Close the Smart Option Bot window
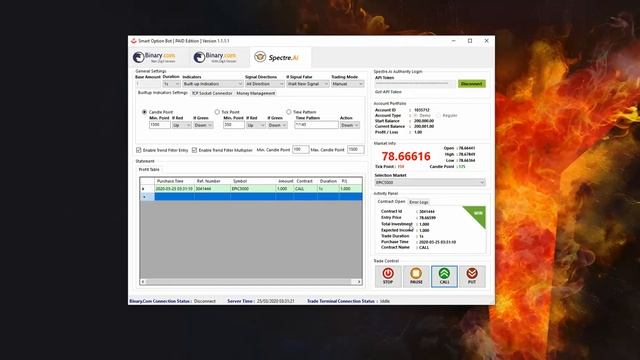Viewport: 640px width, 360px height. (486, 41)
